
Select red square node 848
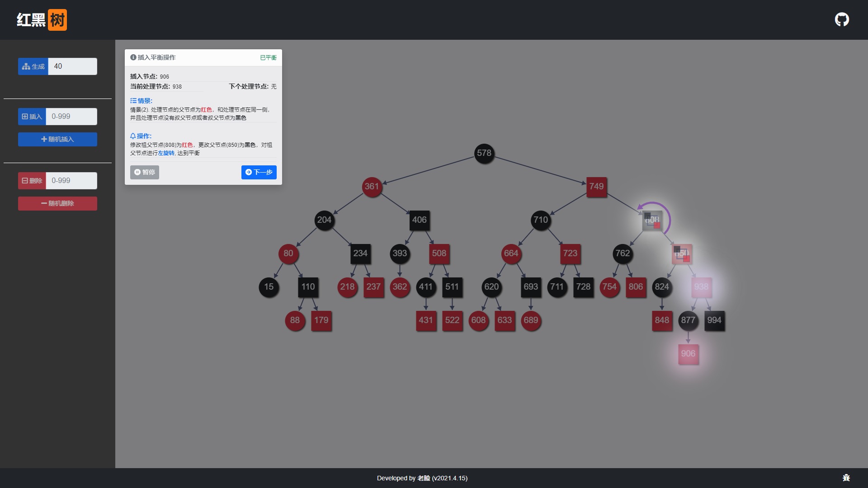point(662,320)
